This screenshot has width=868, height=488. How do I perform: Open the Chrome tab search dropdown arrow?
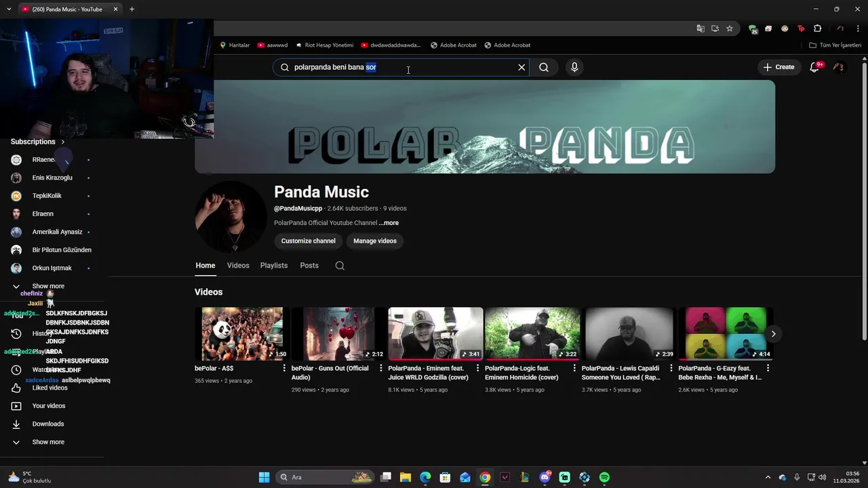9,9
